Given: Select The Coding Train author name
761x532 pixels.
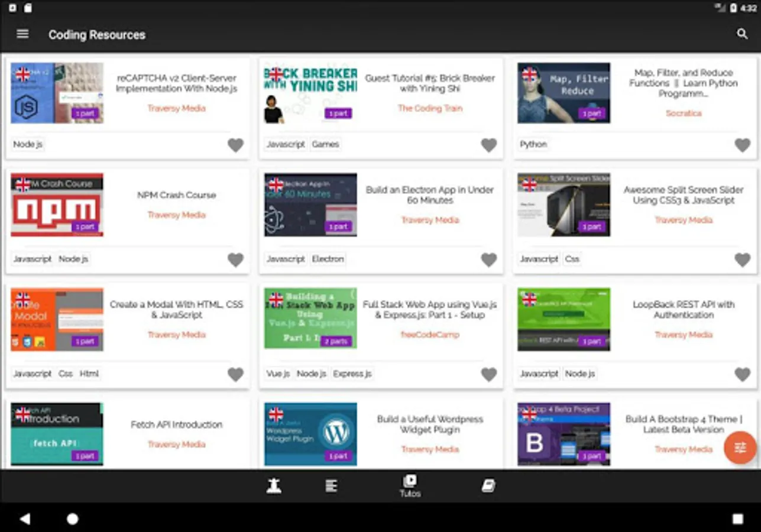Looking at the screenshot, I should 430,108.
